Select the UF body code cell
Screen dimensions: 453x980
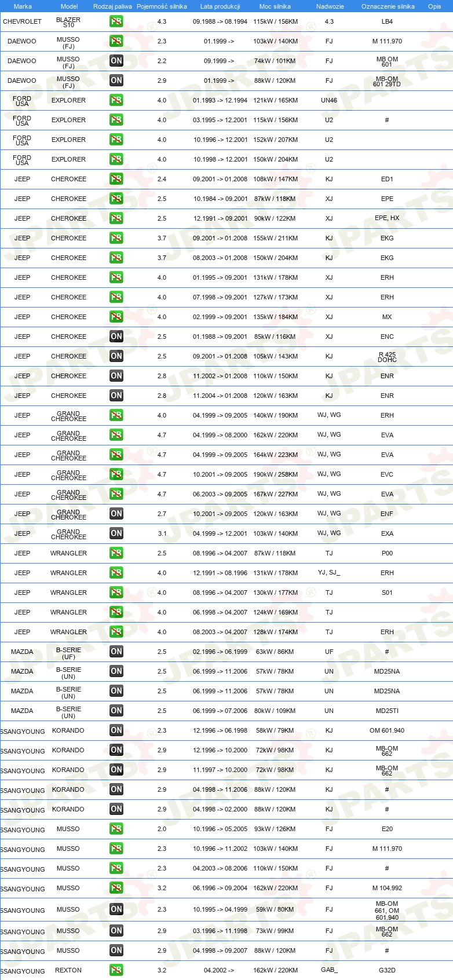click(x=329, y=652)
